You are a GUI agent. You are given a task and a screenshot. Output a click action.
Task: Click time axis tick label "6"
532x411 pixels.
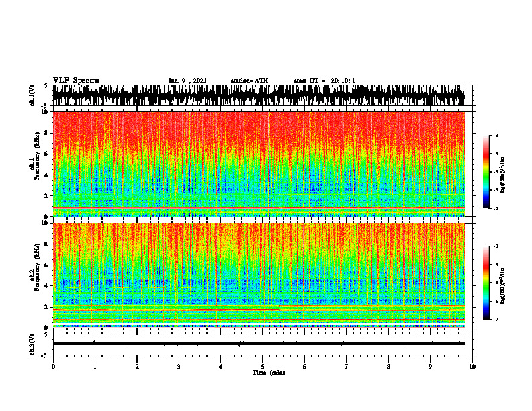tap(304, 367)
